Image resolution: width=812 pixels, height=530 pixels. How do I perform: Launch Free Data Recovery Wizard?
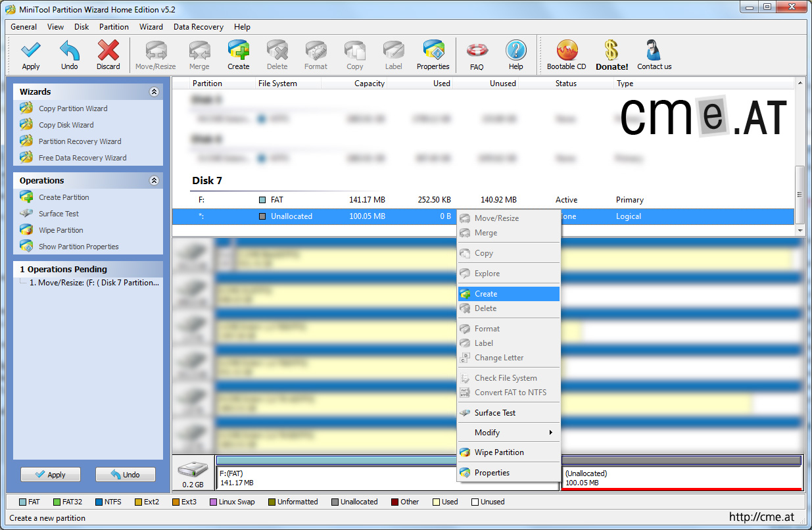tap(82, 158)
